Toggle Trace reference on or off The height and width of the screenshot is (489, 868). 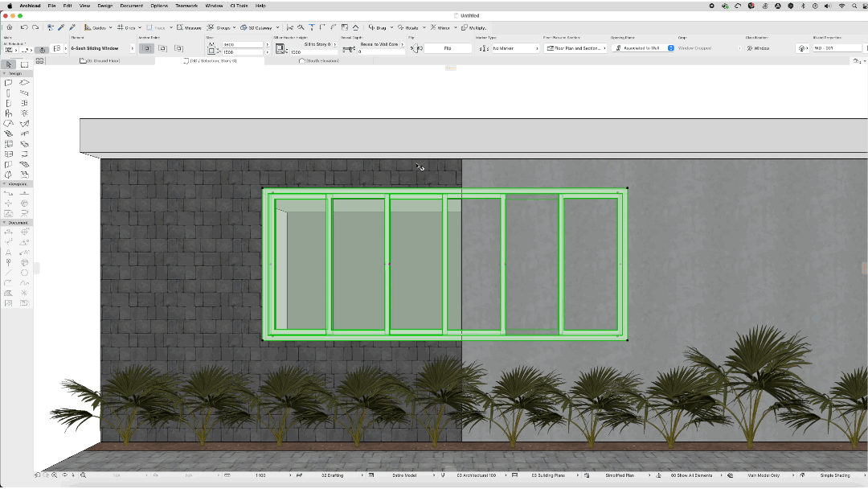[157, 27]
